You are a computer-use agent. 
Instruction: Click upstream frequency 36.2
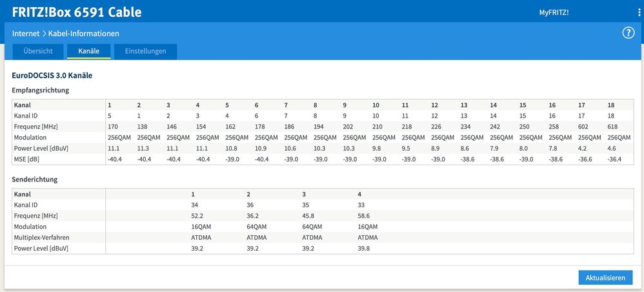252,216
